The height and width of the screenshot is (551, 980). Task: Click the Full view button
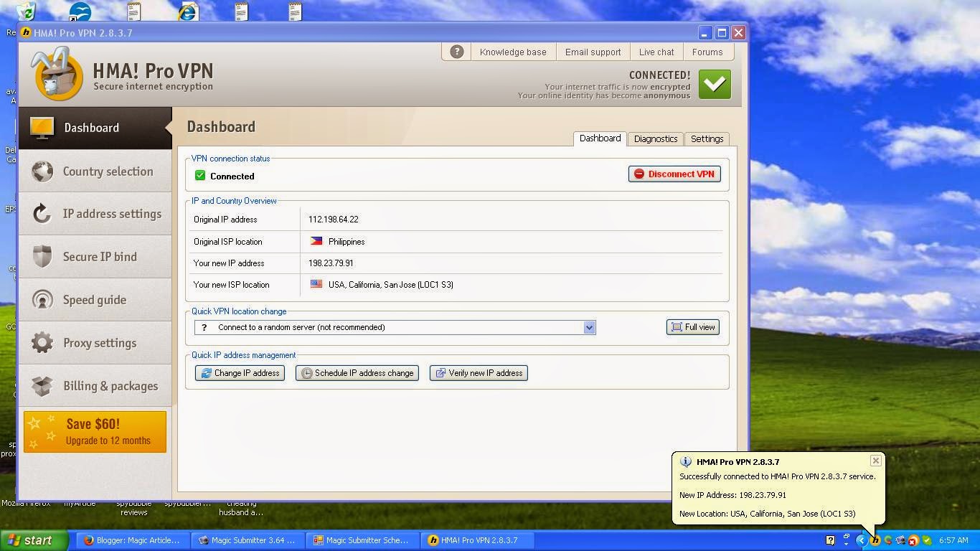coord(693,327)
